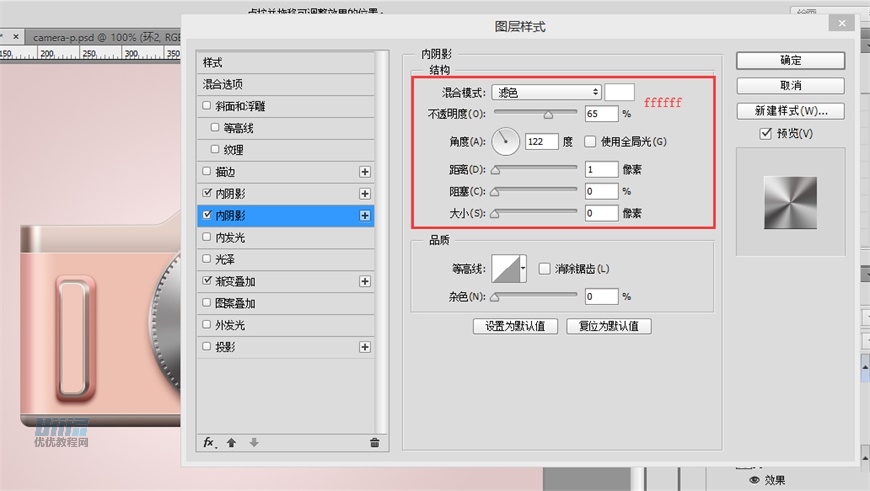This screenshot has height=491, width=870.
Task: Click 阻塞 value field
Action: coord(601,191)
